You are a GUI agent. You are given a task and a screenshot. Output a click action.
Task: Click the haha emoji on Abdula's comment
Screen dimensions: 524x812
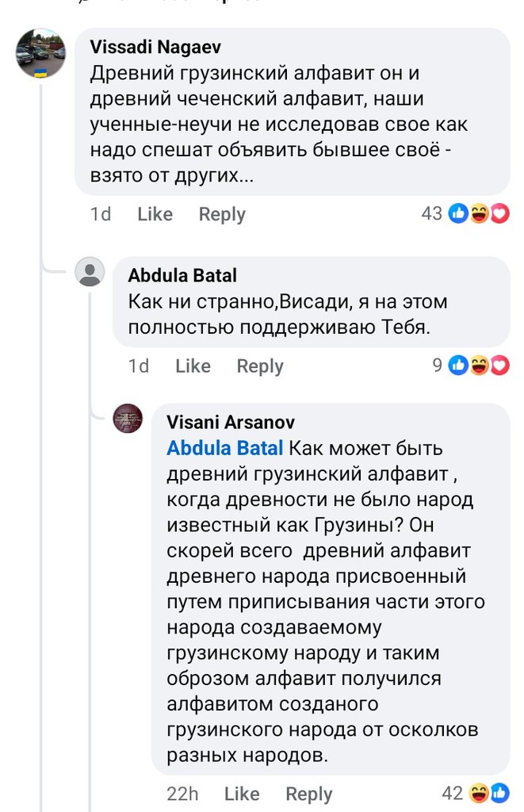click(479, 366)
